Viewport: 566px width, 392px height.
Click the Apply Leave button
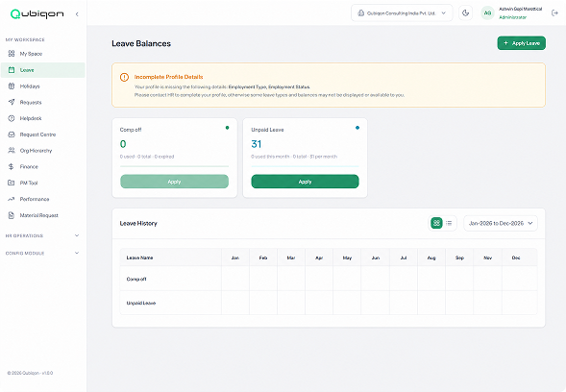point(522,43)
